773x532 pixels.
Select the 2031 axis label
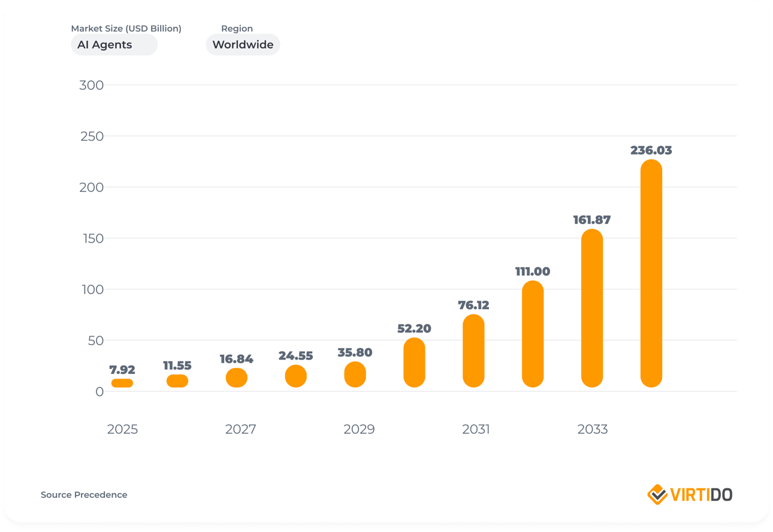476,429
